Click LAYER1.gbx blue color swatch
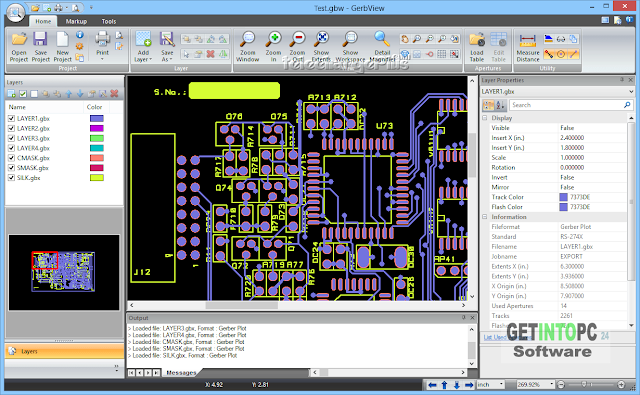Screen dimensions: 640x395 pos(97,118)
